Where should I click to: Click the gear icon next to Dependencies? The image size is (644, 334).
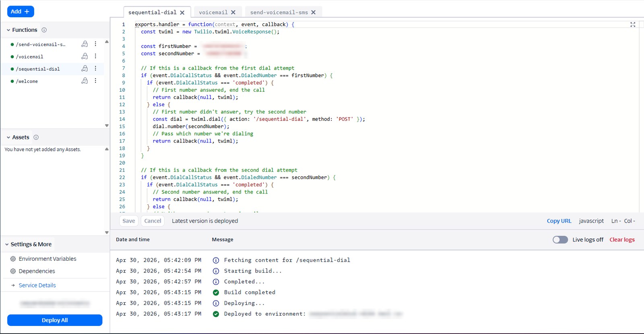13,271
